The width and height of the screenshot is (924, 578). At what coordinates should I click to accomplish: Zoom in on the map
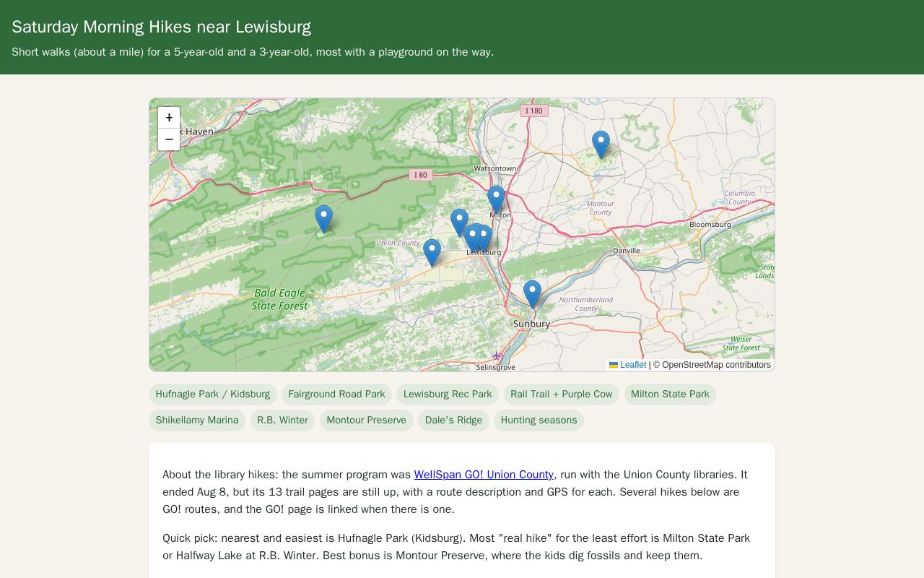pos(169,118)
